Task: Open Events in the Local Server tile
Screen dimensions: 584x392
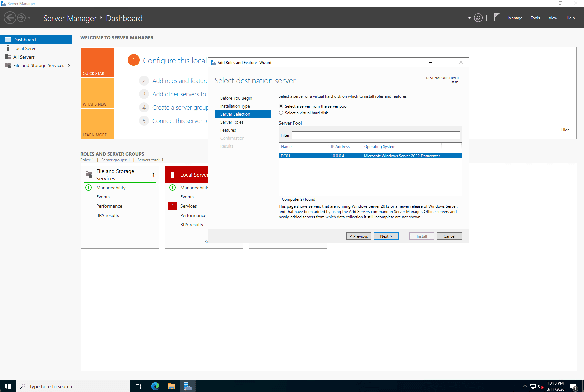Action: (187, 197)
